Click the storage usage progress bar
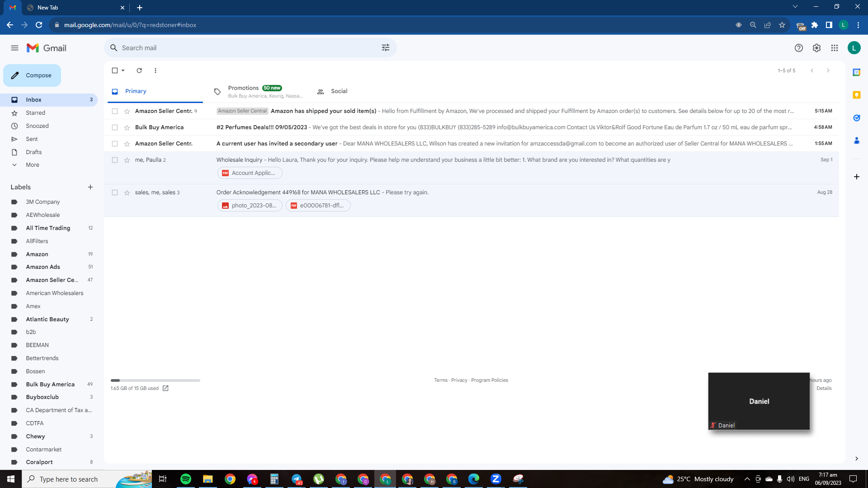868x488 pixels. 156,380
